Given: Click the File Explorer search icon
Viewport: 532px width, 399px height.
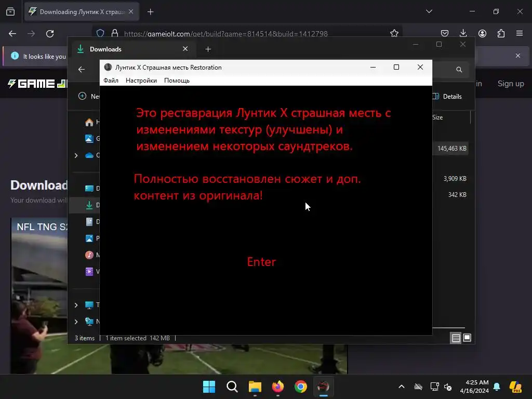Looking at the screenshot, I should point(459,70).
